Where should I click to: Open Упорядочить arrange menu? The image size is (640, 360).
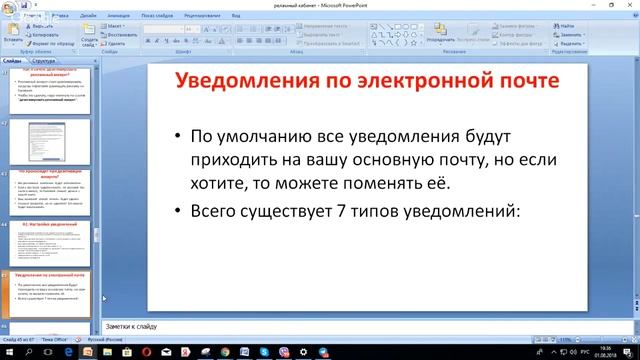pyautogui.click(x=440, y=33)
